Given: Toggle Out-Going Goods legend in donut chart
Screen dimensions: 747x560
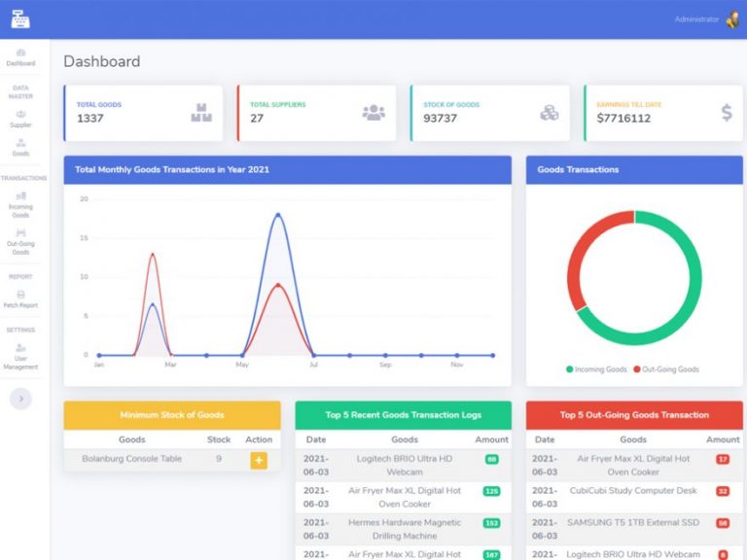Looking at the screenshot, I should [x=666, y=369].
